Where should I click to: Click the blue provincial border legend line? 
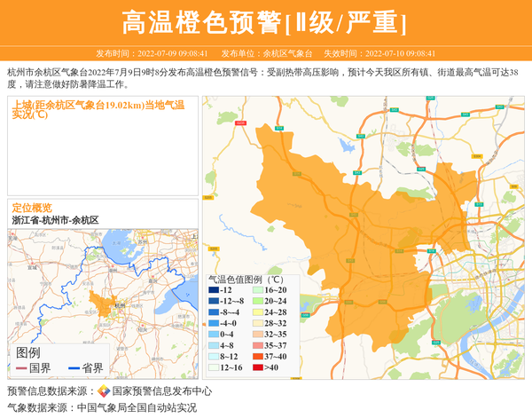74,368
